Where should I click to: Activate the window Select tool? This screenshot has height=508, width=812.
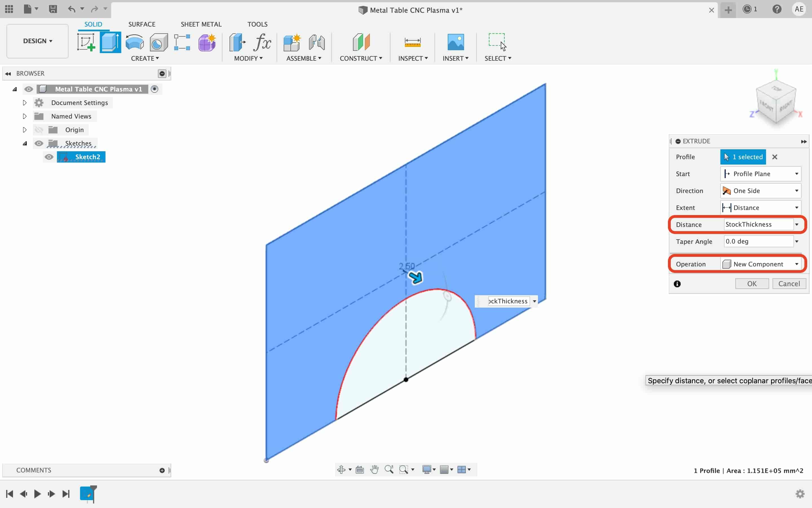click(497, 42)
